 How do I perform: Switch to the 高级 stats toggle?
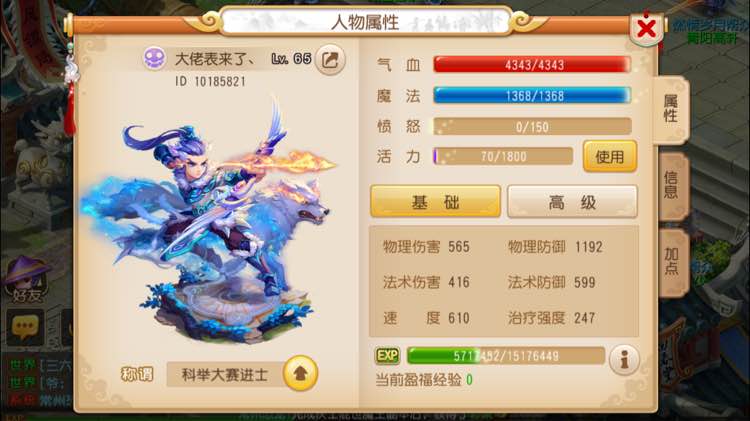coord(572,202)
